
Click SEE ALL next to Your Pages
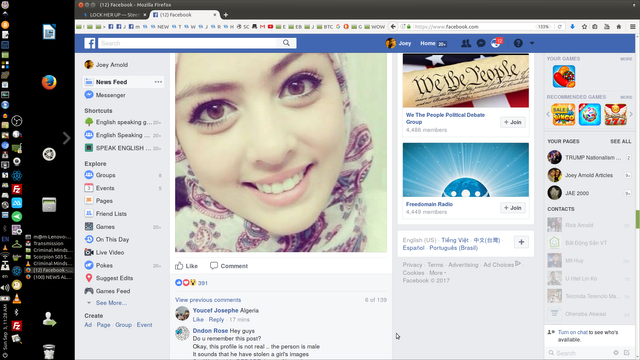coord(621,141)
